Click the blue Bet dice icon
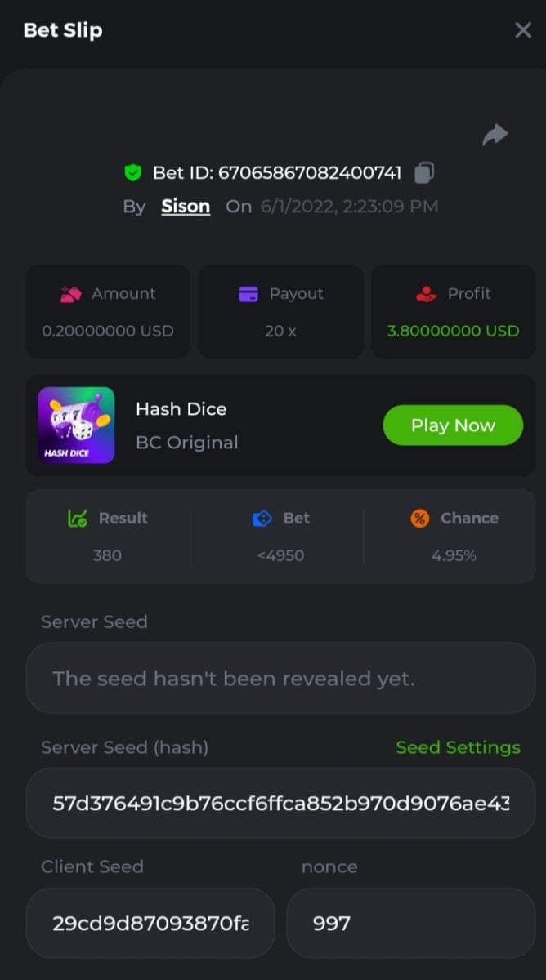The image size is (546, 980). (x=262, y=518)
